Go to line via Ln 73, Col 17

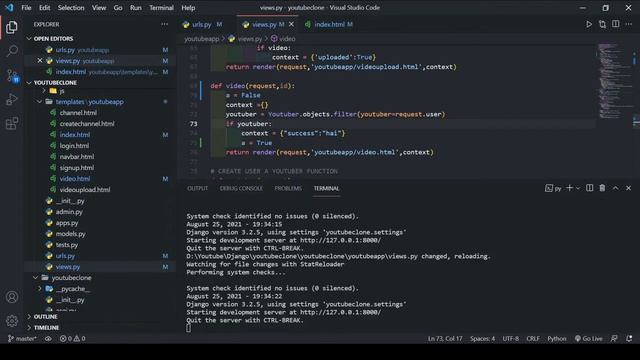pos(445,338)
